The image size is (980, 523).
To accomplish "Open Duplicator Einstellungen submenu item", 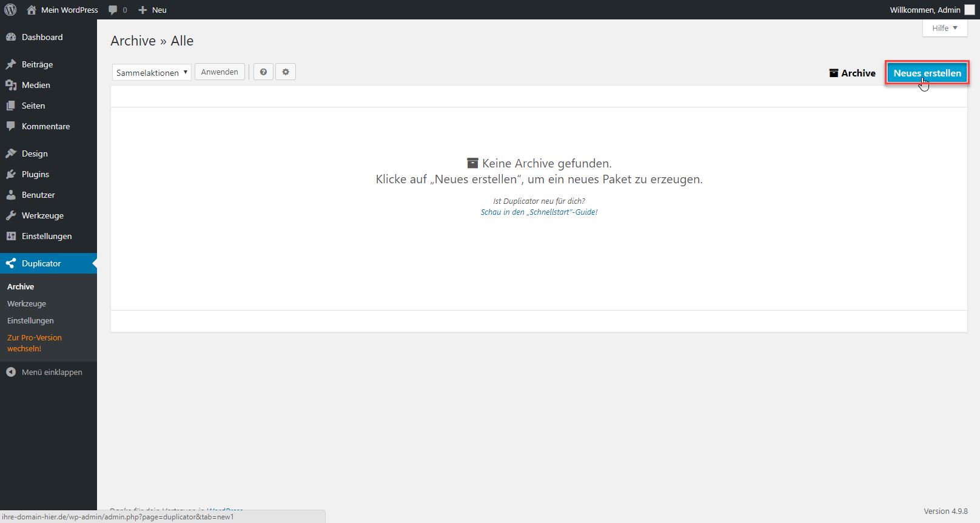I will [x=30, y=320].
